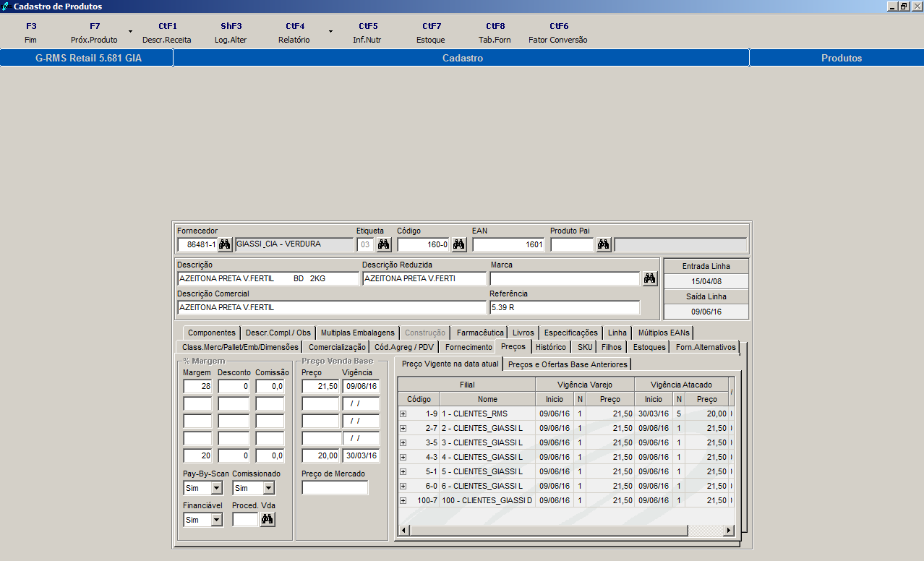Click the CtF5 Inf.Nutr button
Viewport: 924px width, 561px height.
point(367,33)
